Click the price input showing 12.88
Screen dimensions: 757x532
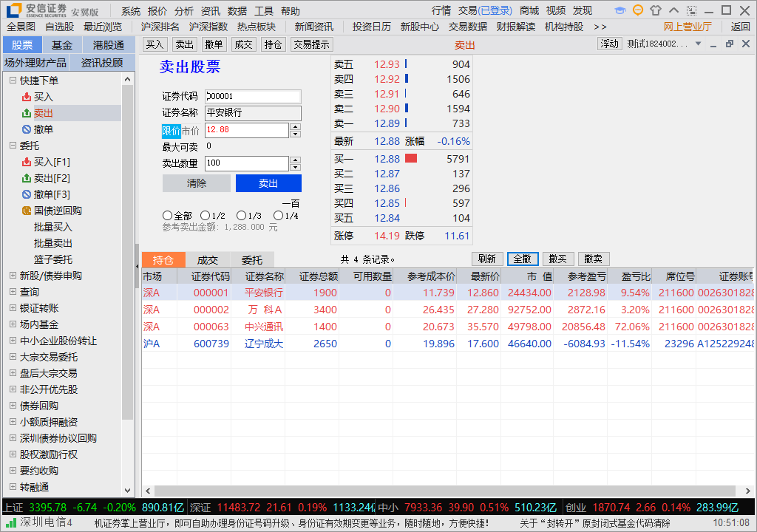point(247,130)
